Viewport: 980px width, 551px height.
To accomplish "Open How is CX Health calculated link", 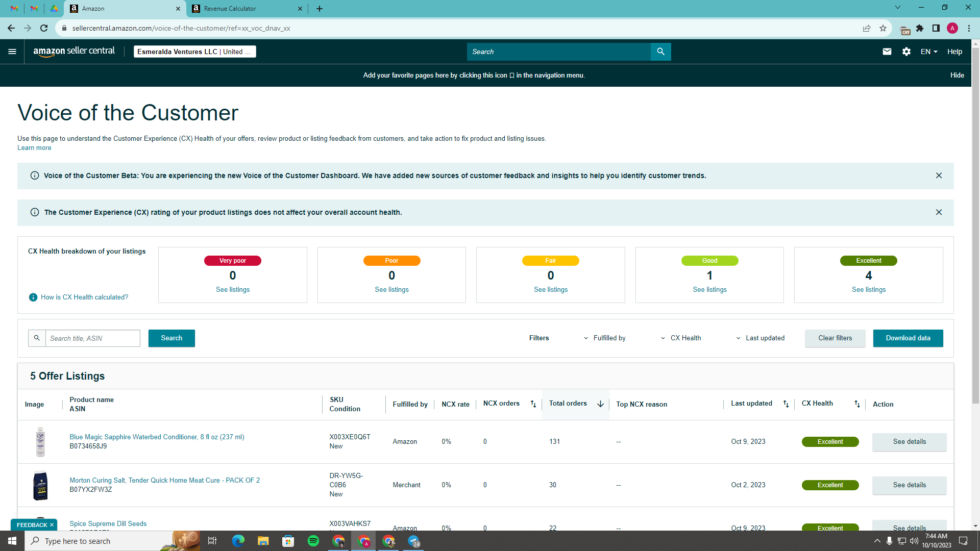I will coord(84,297).
